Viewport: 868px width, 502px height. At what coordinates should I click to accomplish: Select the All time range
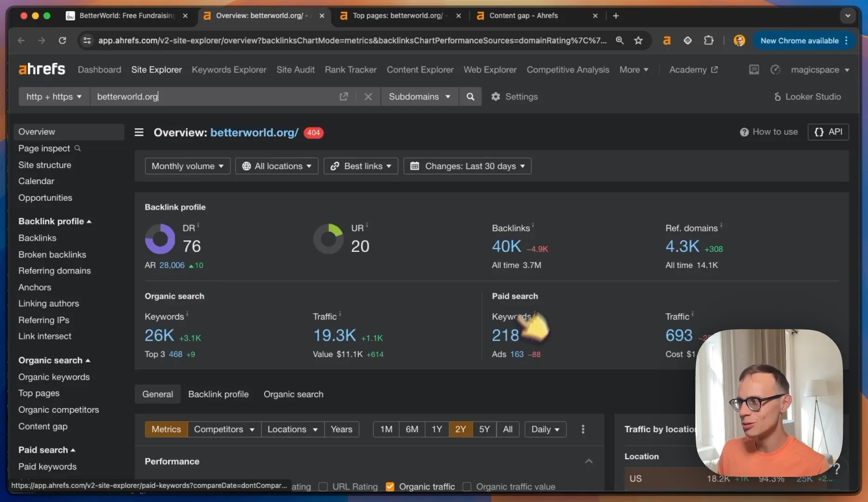[x=508, y=429]
